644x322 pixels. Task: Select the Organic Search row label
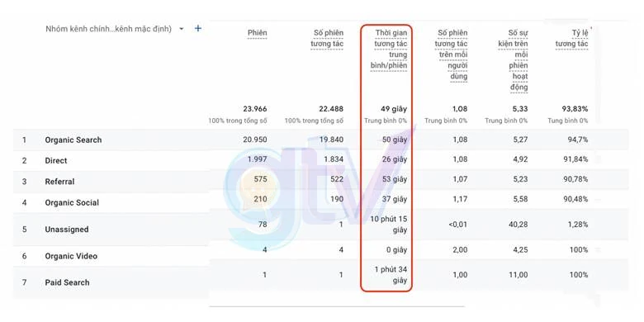tap(73, 140)
